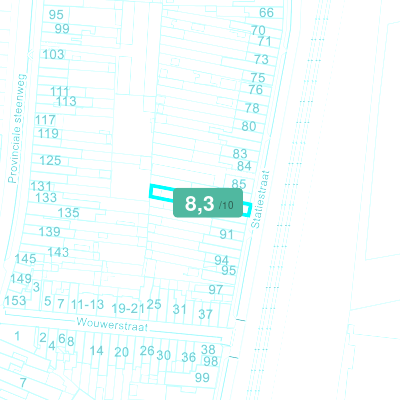Select house number 125

[50, 160]
